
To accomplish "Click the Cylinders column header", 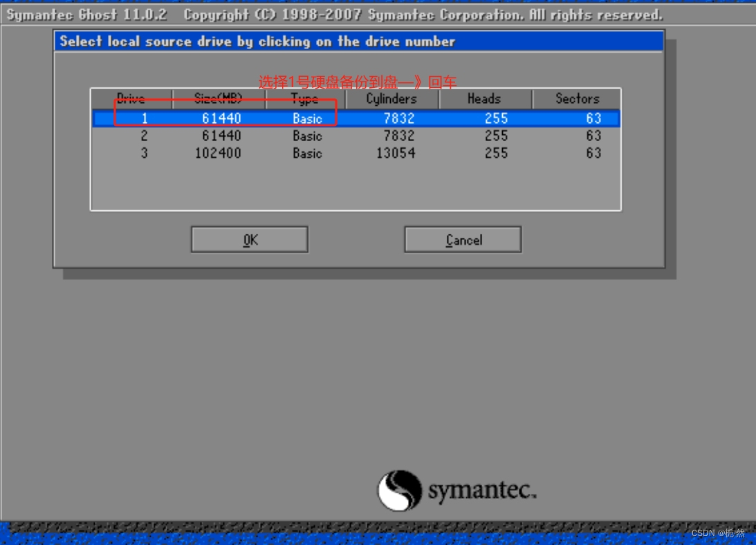I will tap(391, 99).
